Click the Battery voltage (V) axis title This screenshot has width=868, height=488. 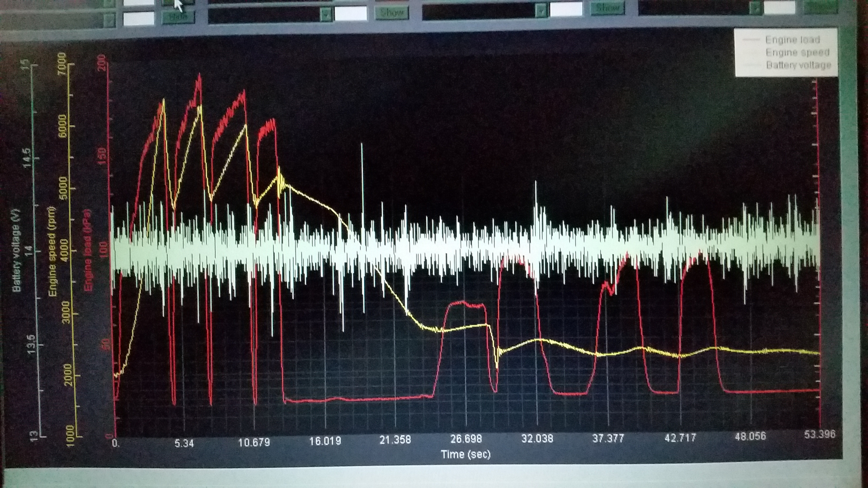click(16, 250)
